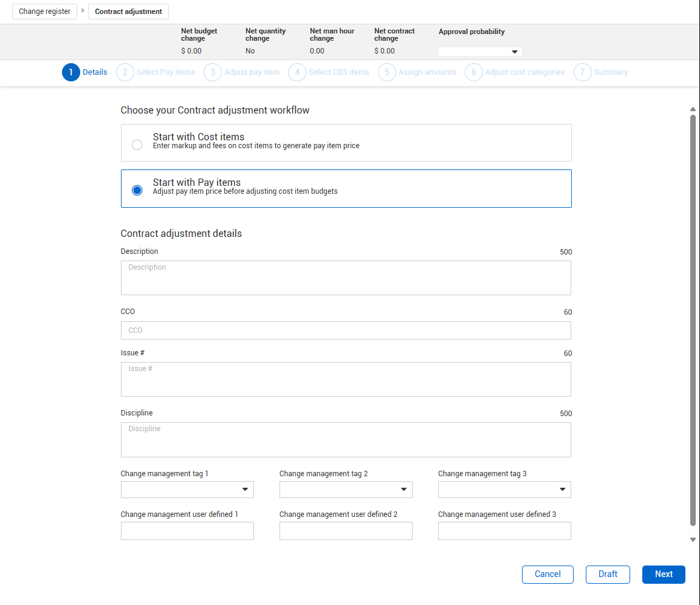This screenshot has height=605, width=700.
Task: Click scrollbar down arrow icon
Action: point(693,539)
